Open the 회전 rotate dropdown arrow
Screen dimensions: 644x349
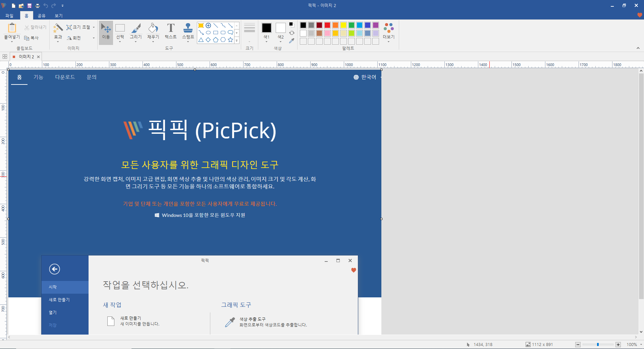tap(94, 38)
